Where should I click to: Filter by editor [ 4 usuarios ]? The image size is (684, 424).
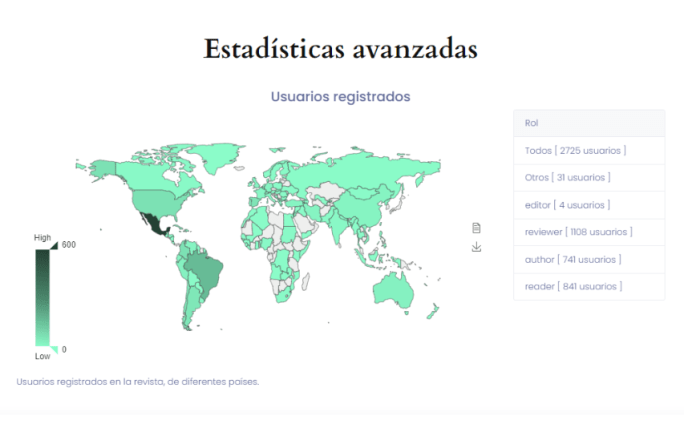click(565, 205)
